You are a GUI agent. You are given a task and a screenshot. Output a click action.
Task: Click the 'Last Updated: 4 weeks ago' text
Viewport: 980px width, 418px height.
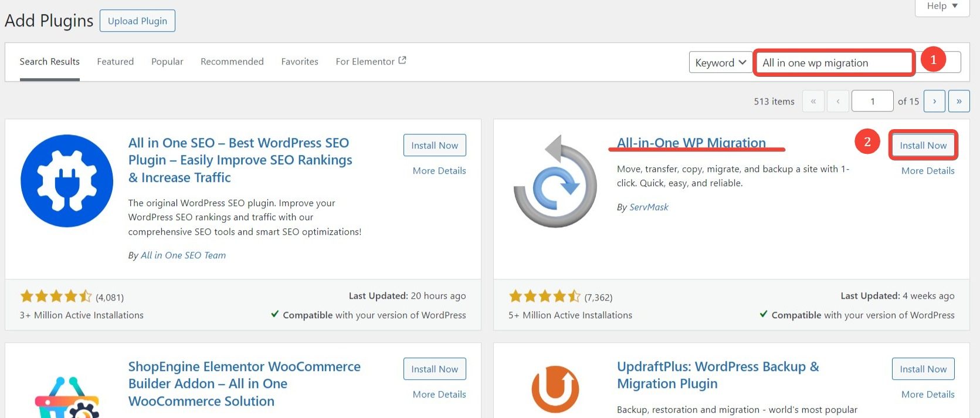(x=897, y=296)
